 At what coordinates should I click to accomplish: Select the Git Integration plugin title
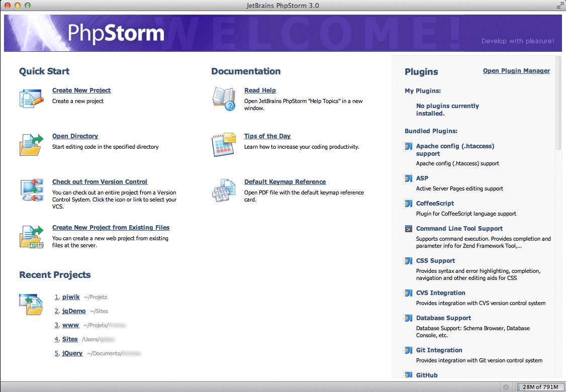point(439,350)
